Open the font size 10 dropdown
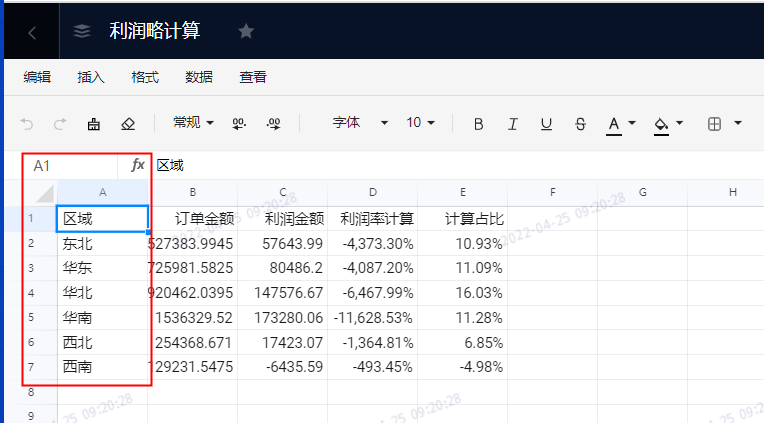Viewport: 764px width, 423px height. (x=420, y=123)
